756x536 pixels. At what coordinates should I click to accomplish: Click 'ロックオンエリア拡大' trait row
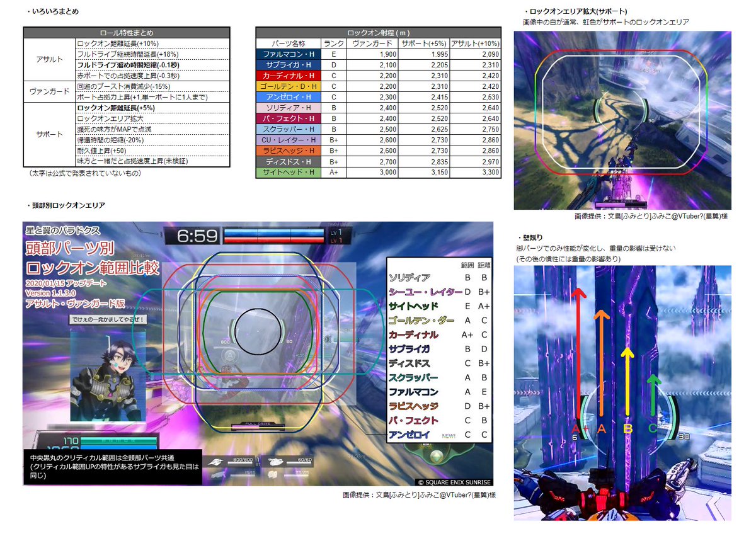point(152,118)
